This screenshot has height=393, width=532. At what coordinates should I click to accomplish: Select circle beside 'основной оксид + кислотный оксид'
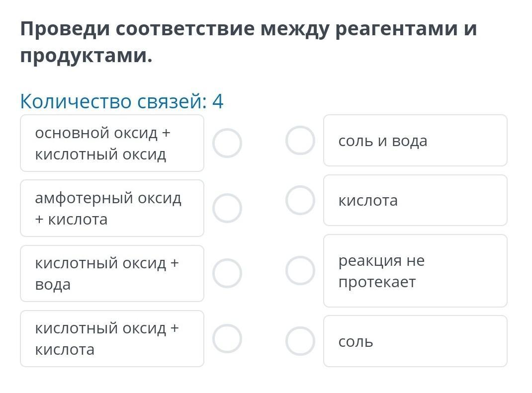[x=227, y=143]
